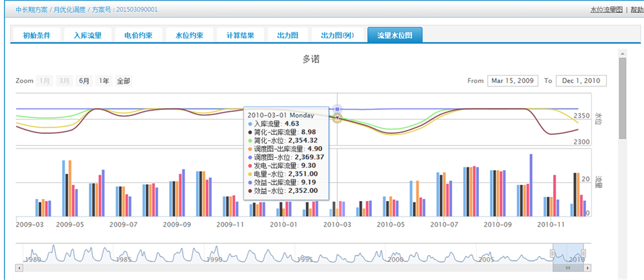Set zoom range to 1年

coord(104,81)
